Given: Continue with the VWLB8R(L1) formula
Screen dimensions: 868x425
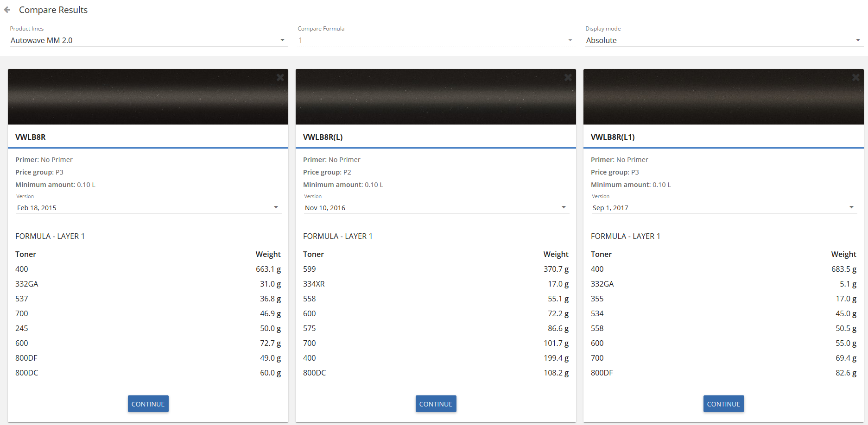Looking at the screenshot, I should [723, 404].
